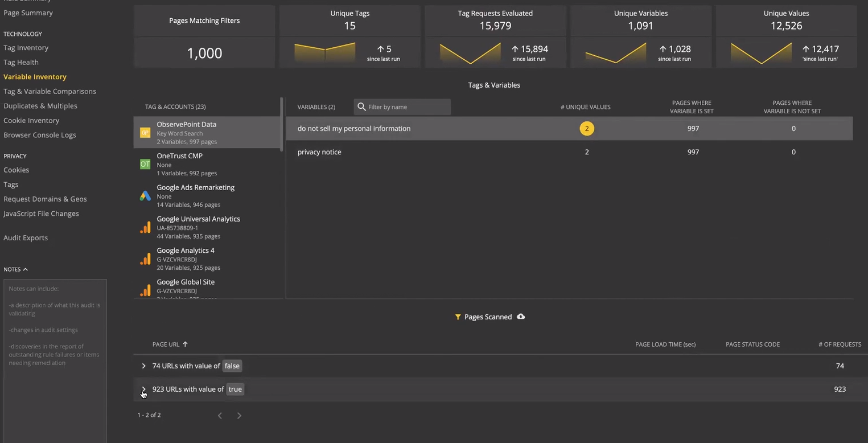The image size is (868, 443).
Task: Click the Page URL sort arrow
Action: 185,344
